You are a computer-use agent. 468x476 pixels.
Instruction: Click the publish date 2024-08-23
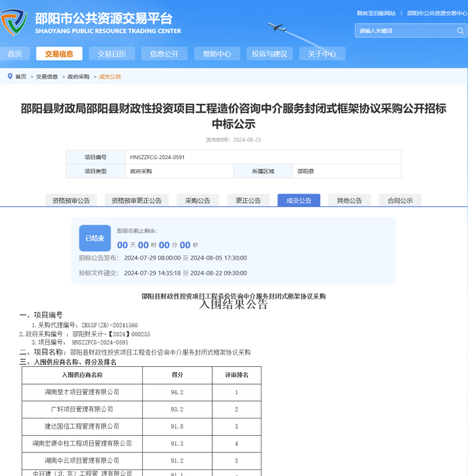247,140
